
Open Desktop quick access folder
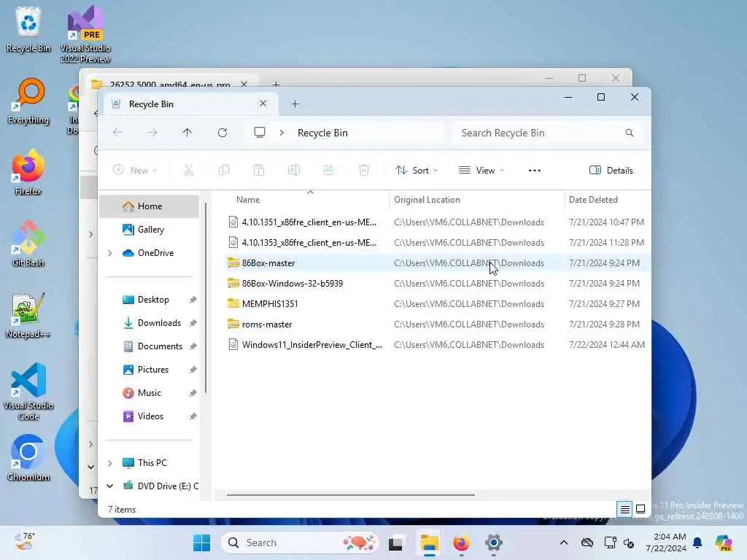tap(149, 300)
